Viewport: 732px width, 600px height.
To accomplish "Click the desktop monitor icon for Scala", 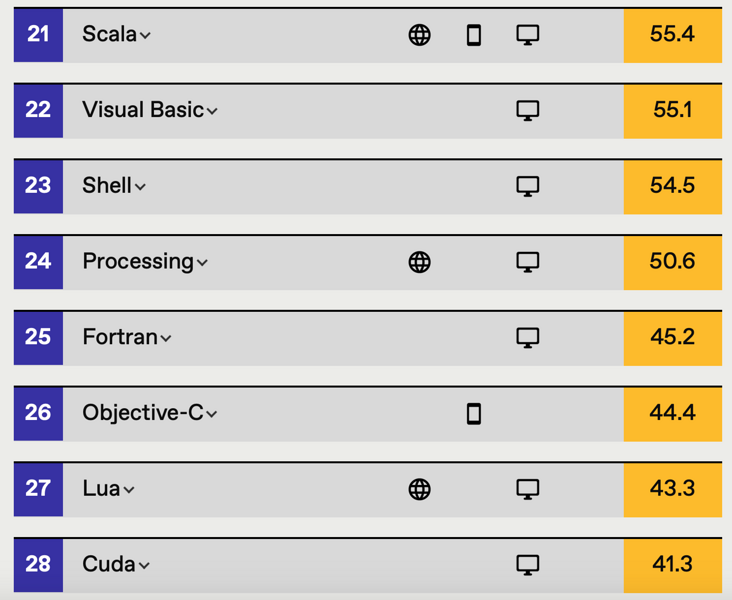I will pyautogui.click(x=528, y=35).
